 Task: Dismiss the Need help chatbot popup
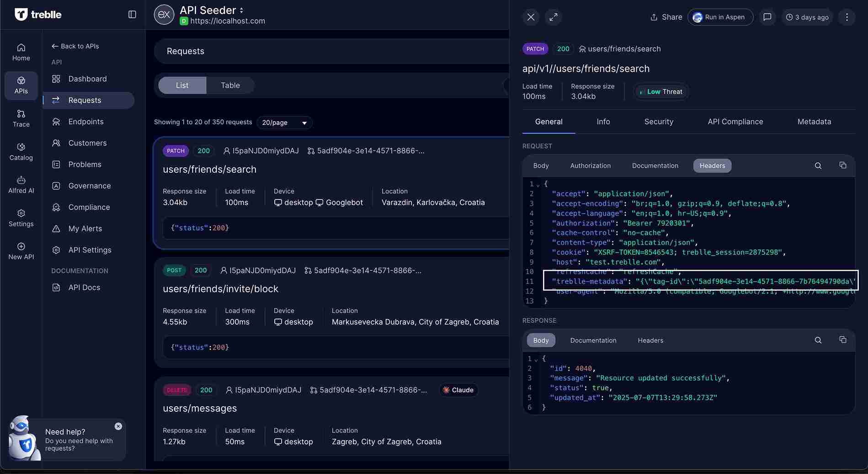pyautogui.click(x=118, y=426)
